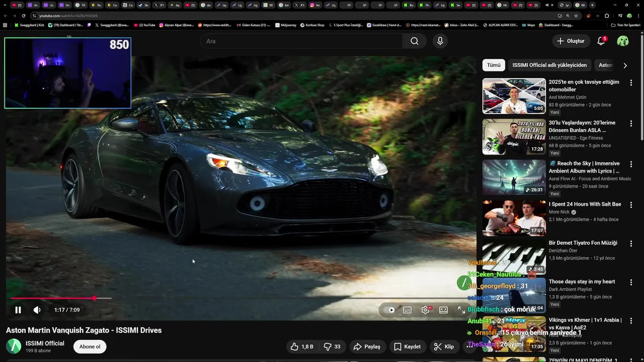Image resolution: width=644 pixels, height=362 pixels.
Task: Select the Aston filter chip
Action: 605,65
